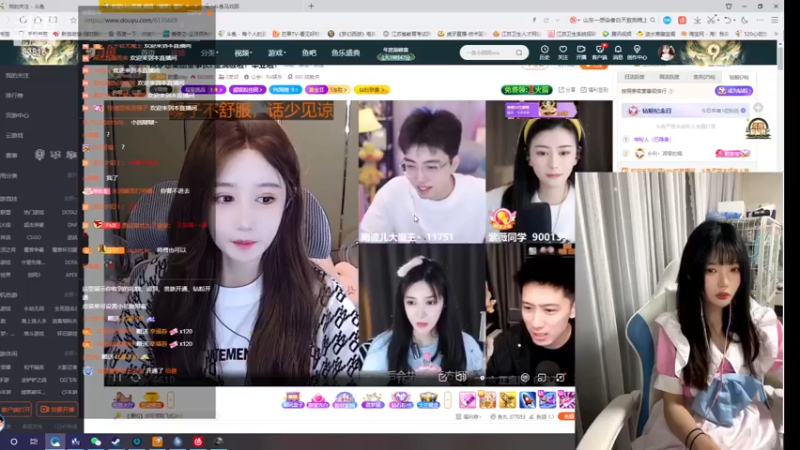Go to the browser home page
This screenshot has height=450, width=800.
38,20
